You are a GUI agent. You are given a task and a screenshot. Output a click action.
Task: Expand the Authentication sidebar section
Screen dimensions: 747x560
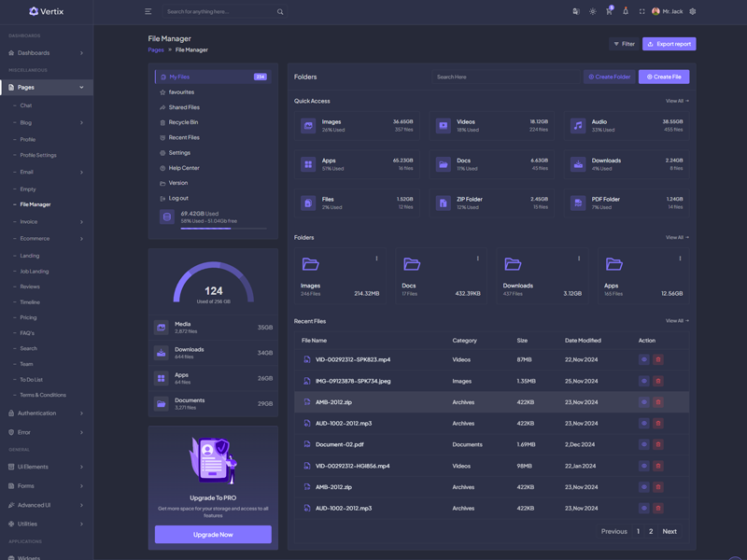[47, 413]
